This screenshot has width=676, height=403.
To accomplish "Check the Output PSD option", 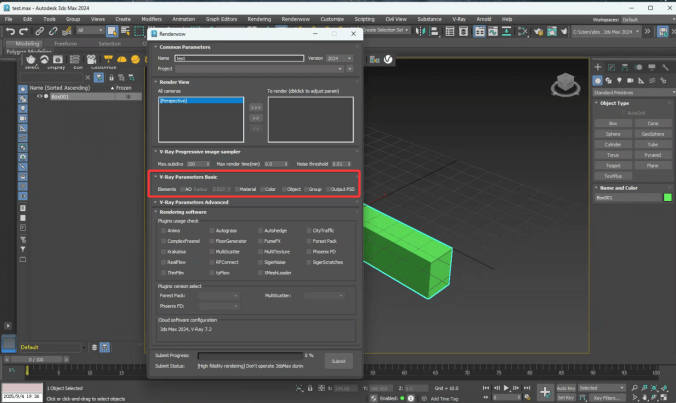I will click(327, 187).
